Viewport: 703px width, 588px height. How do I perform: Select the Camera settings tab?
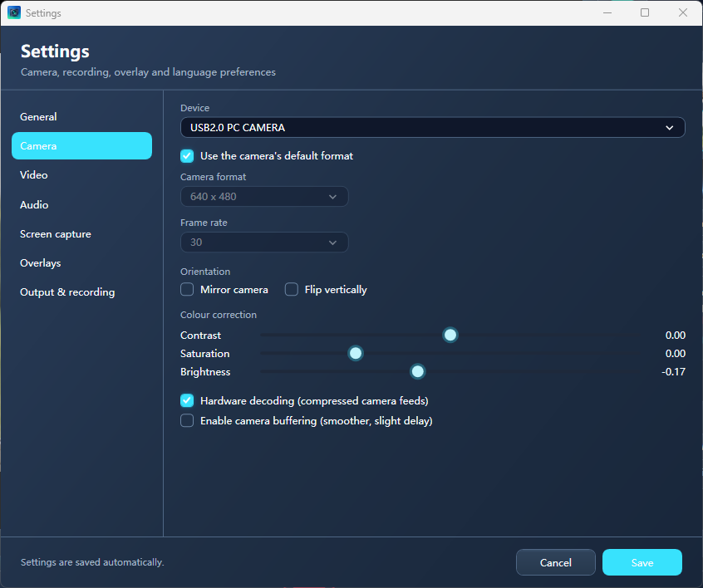pos(81,145)
